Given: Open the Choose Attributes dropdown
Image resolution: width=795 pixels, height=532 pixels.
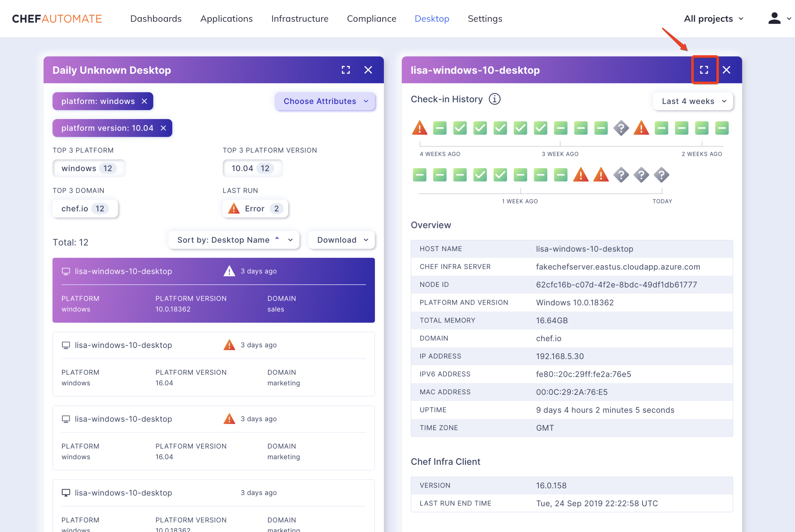Looking at the screenshot, I should (325, 101).
